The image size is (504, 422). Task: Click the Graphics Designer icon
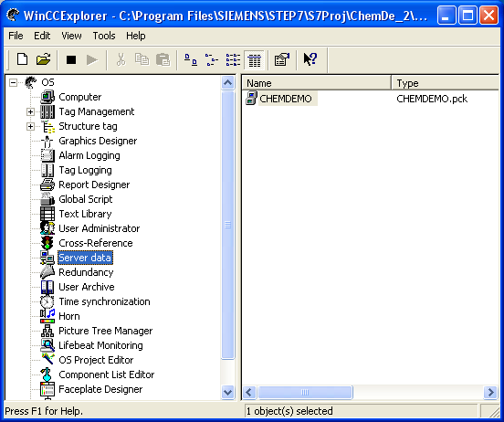(x=47, y=141)
